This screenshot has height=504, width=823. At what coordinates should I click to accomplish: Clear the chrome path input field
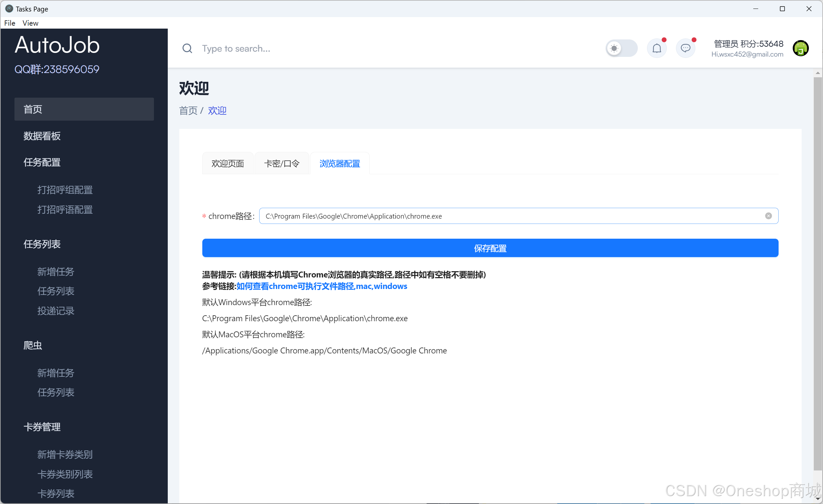768,216
